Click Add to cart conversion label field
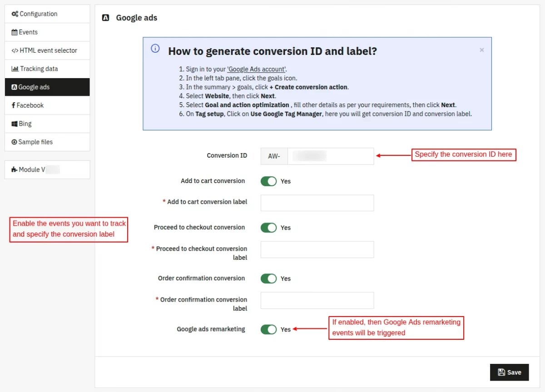This screenshot has height=392, width=545. pos(317,203)
